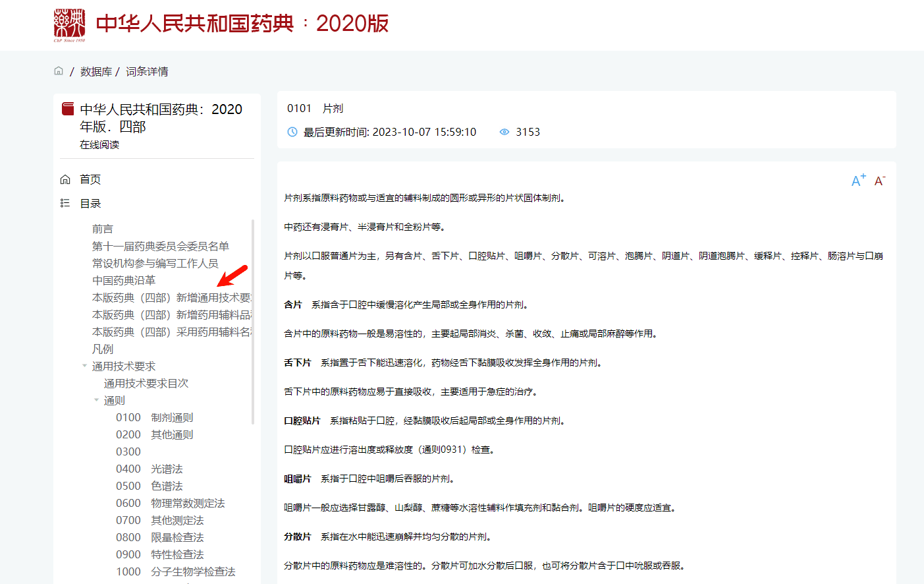Collapse the 通则 tree node
924x584 pixels.
click(x=96, y=400)
